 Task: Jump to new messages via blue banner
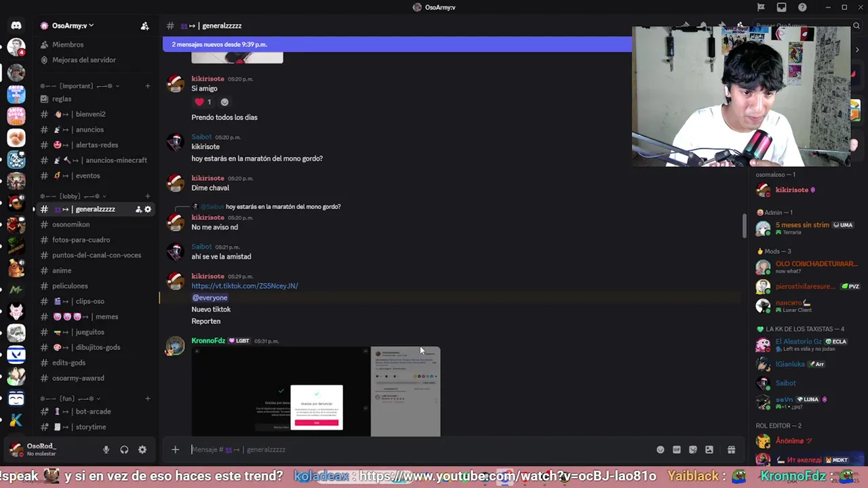pyautogui.click(x=397, y=44)
